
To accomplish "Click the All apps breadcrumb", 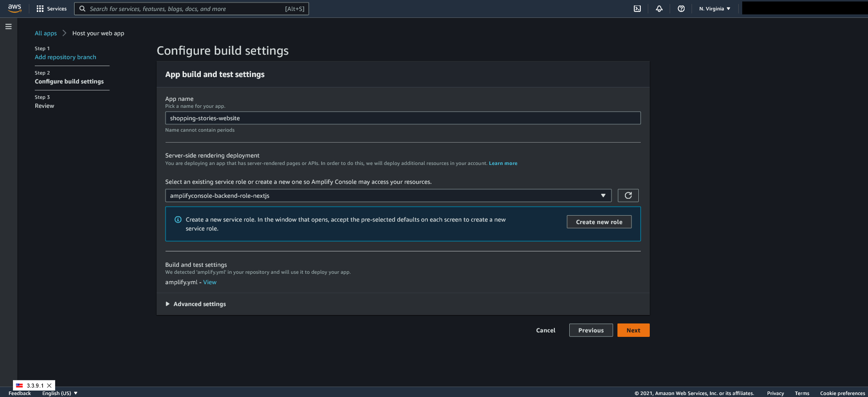I will coord(46,33).
